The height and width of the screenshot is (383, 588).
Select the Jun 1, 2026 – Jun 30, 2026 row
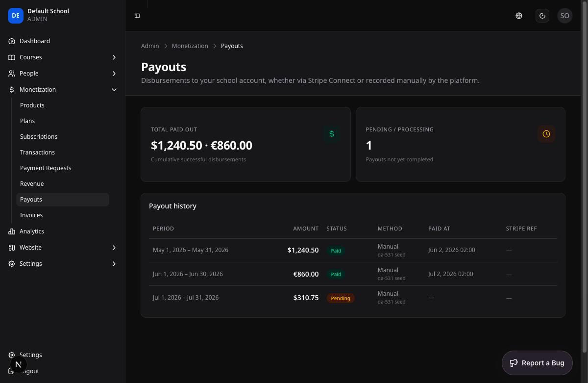point(353,274)
